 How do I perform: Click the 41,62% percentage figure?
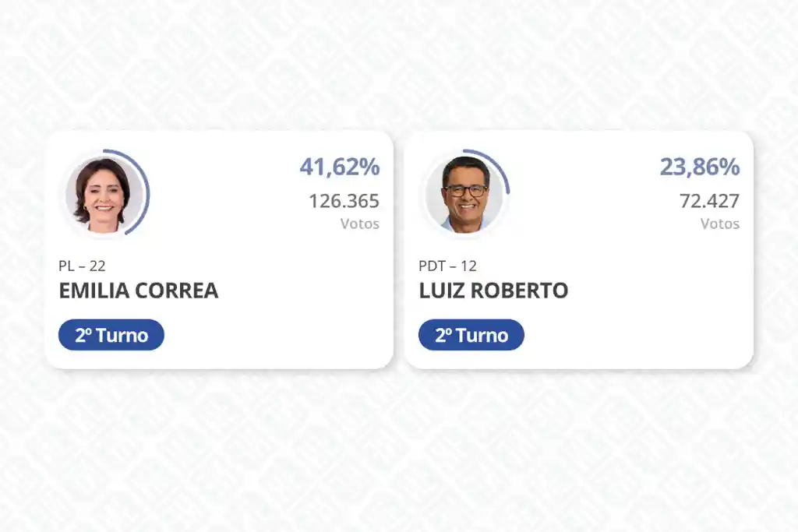[340, 167]
